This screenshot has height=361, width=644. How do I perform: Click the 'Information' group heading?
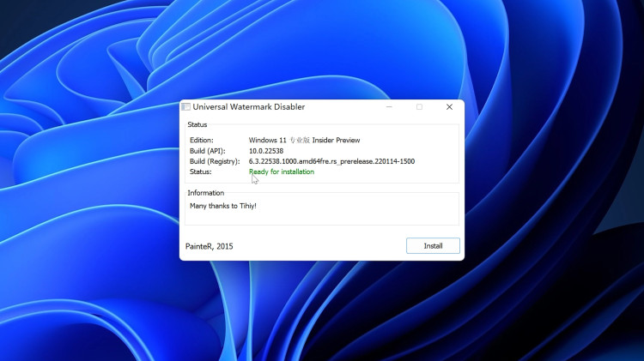206,193
